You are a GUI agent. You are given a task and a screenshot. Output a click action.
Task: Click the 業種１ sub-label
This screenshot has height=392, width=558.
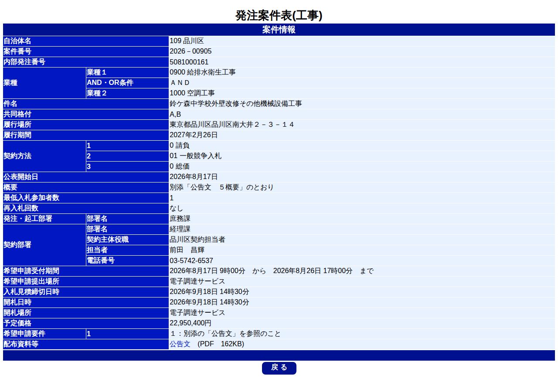click(97, 72)
